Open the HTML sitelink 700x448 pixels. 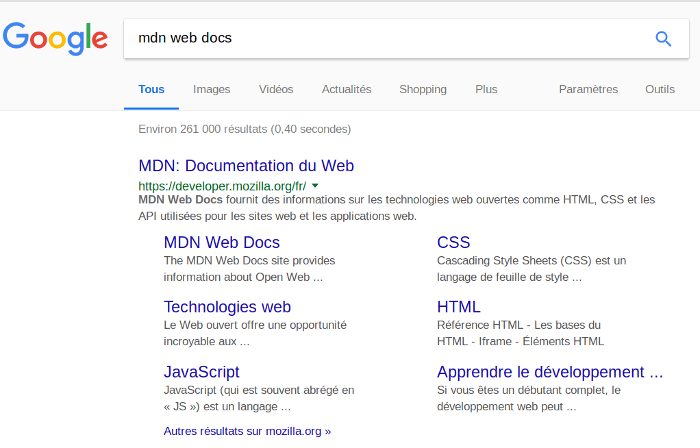tap(458, 307)
